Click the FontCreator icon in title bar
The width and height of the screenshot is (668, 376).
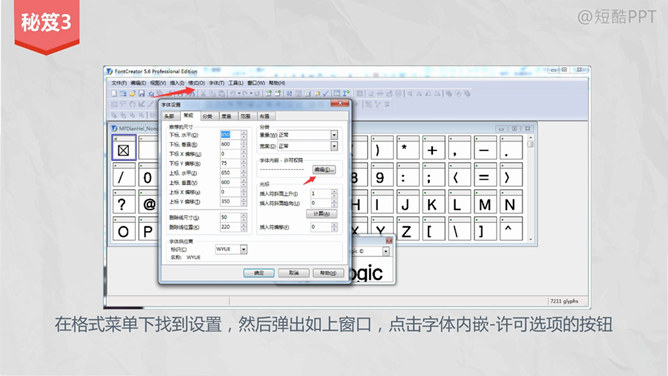[x=110, y=71]
